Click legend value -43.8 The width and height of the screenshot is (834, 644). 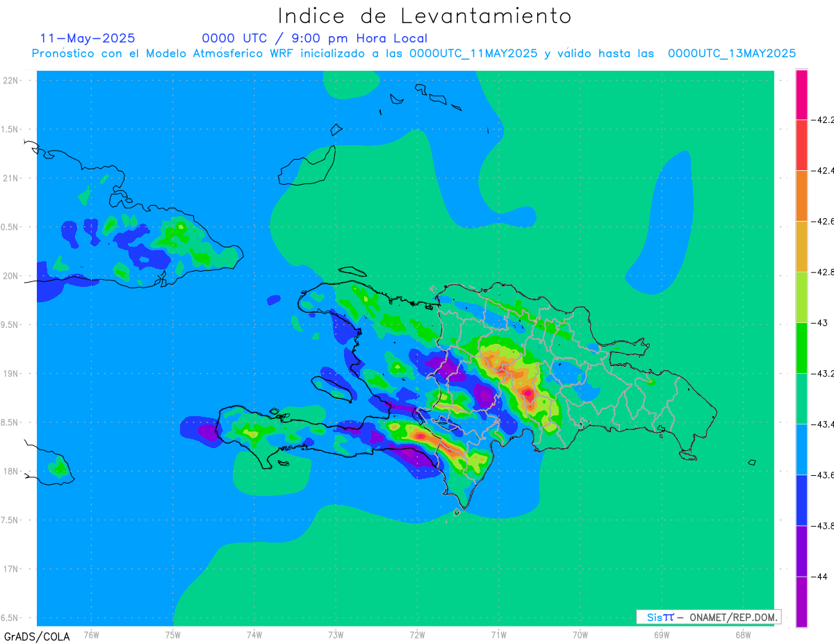pos(823,526)
